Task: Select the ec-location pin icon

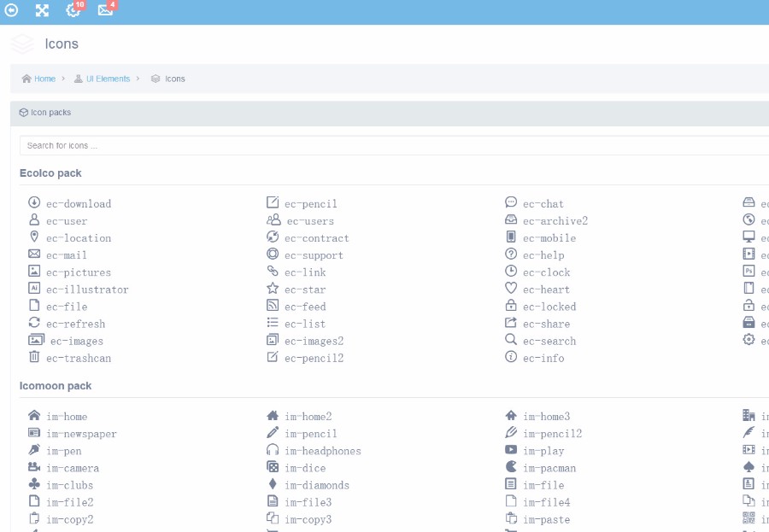Action: [34, 237]
